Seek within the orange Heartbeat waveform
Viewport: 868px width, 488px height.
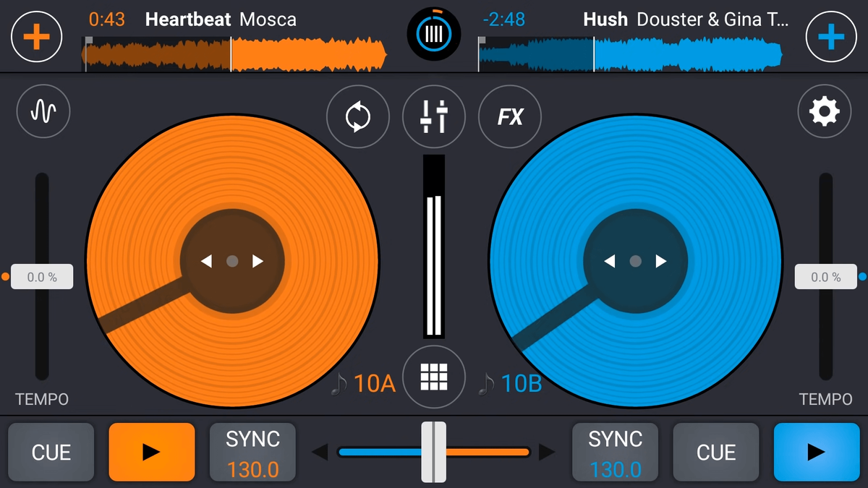pos(235,54)
